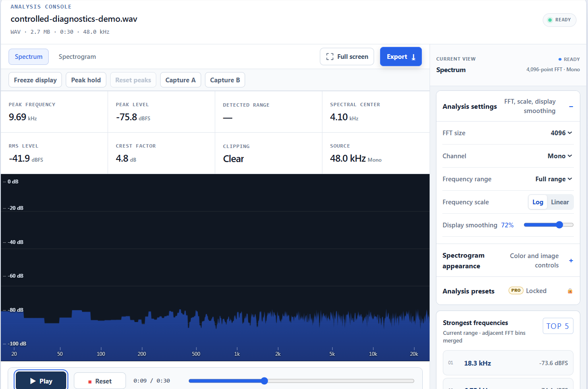Click the green READY status dot
The image size is (588, 389).
pyautogui.click(x=550, y=20)
